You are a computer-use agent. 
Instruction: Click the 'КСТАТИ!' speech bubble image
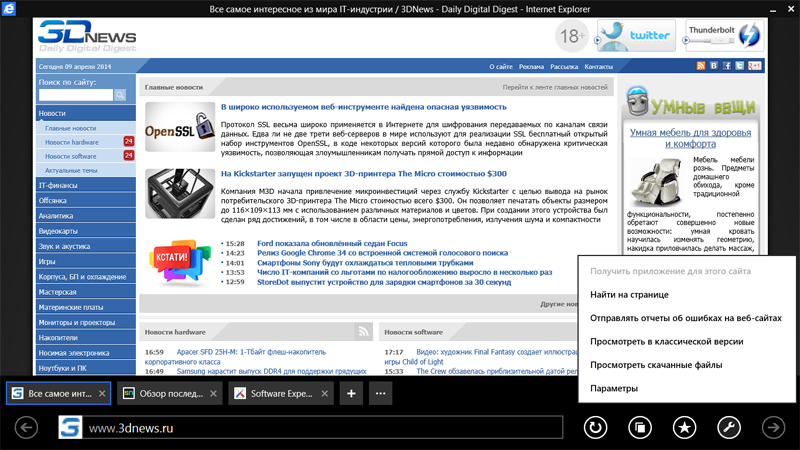[x=180, y=261]
